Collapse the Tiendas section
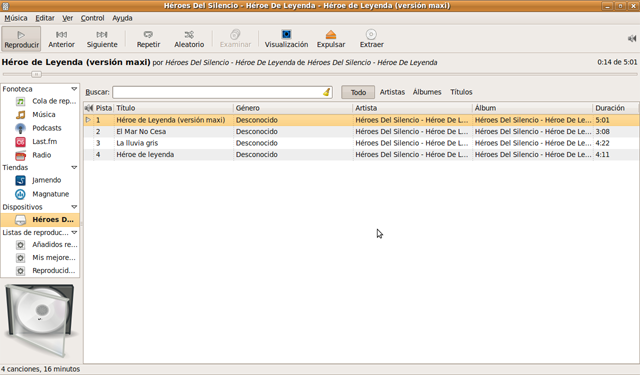The image size is (640, 375). point(74,168)
